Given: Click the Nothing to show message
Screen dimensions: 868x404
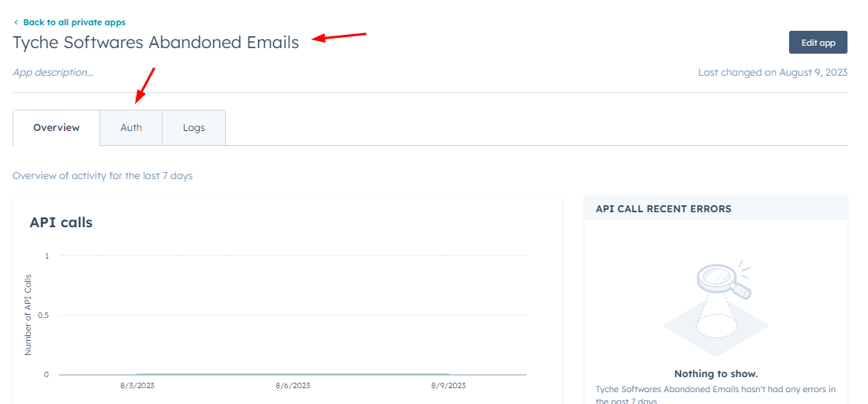Looking at the screenshot, I should click(x=716, y=373).
